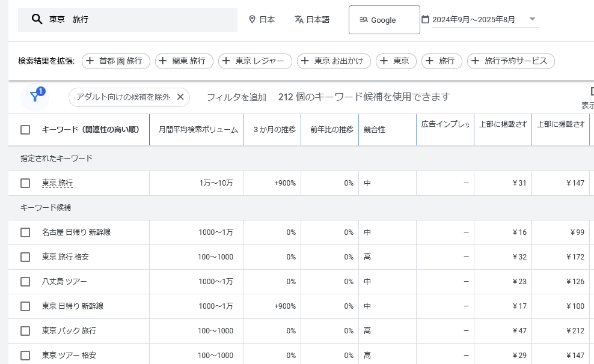
Task: Sort by 月間平均検索ボリューム column
Action: pos(198,130)
